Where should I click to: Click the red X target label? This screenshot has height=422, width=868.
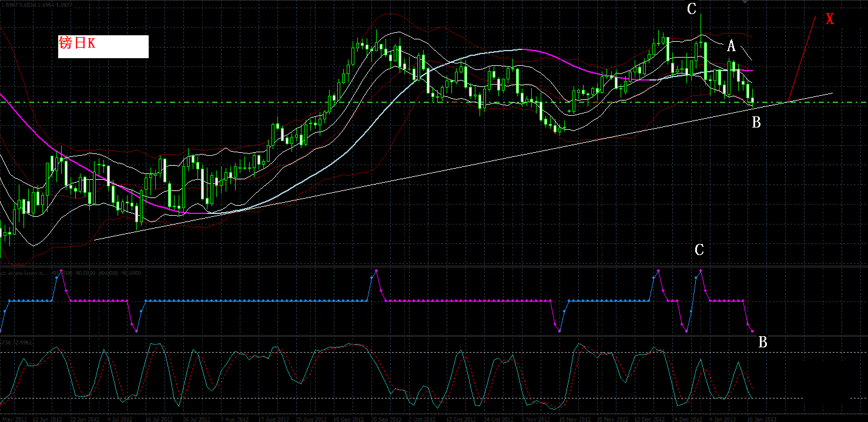click(830, 19)
